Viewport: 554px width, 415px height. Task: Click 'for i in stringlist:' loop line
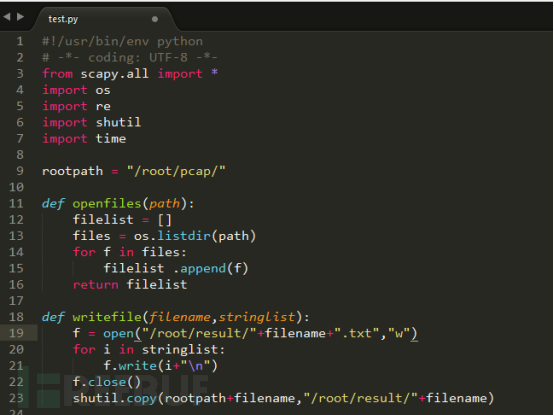point(149,349)
